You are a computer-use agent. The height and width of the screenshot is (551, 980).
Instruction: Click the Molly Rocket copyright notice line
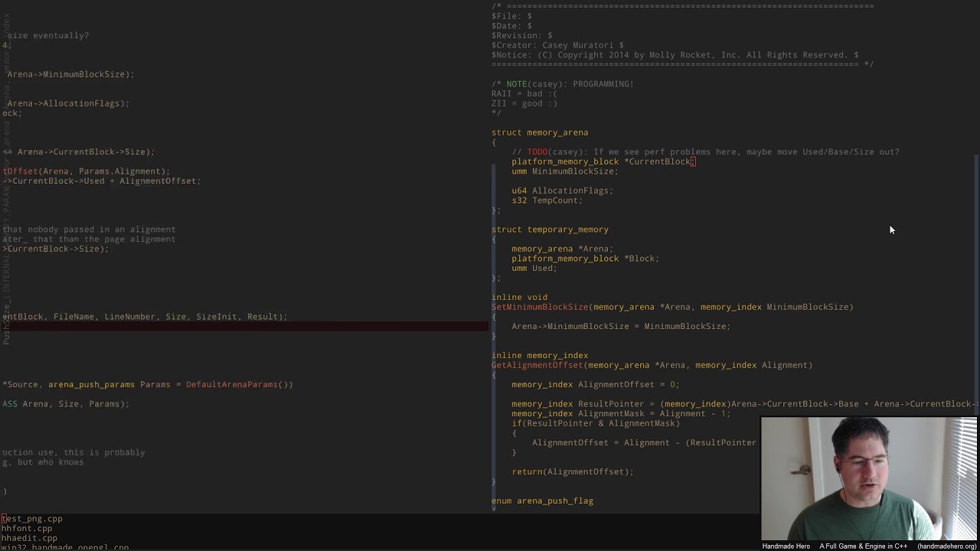[675, 55]
